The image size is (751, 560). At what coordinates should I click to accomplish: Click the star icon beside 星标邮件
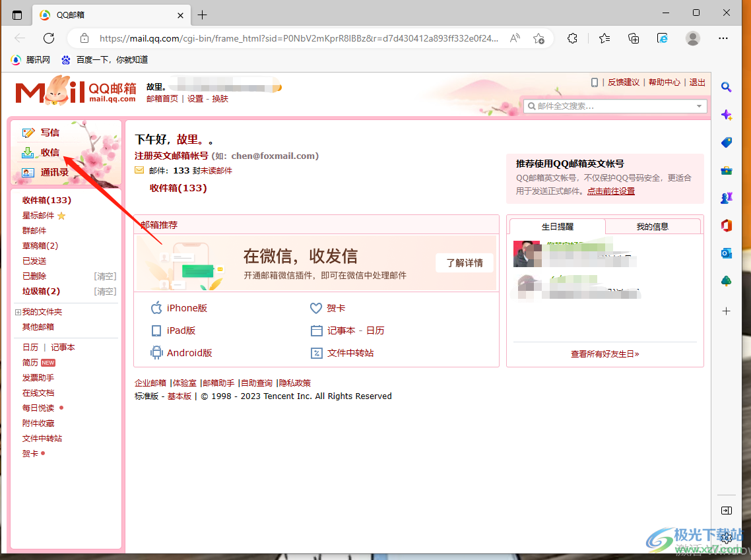click(61, 216)
